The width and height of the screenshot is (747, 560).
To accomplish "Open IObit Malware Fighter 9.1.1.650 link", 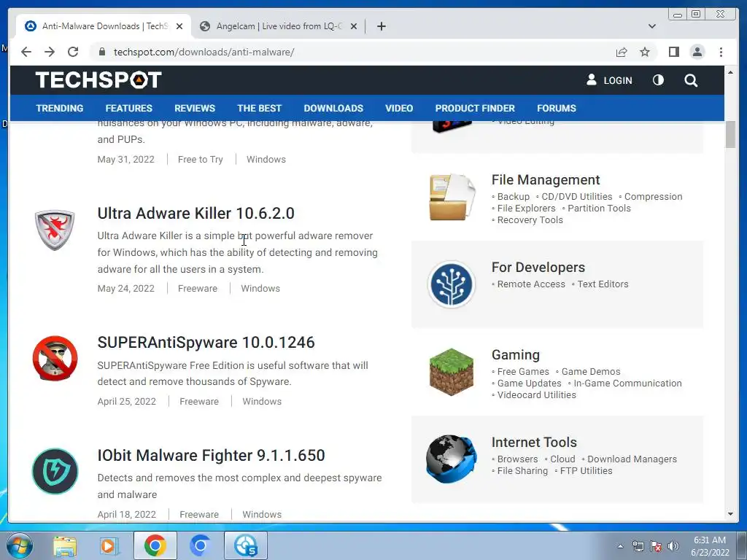I will click(211, 455).
